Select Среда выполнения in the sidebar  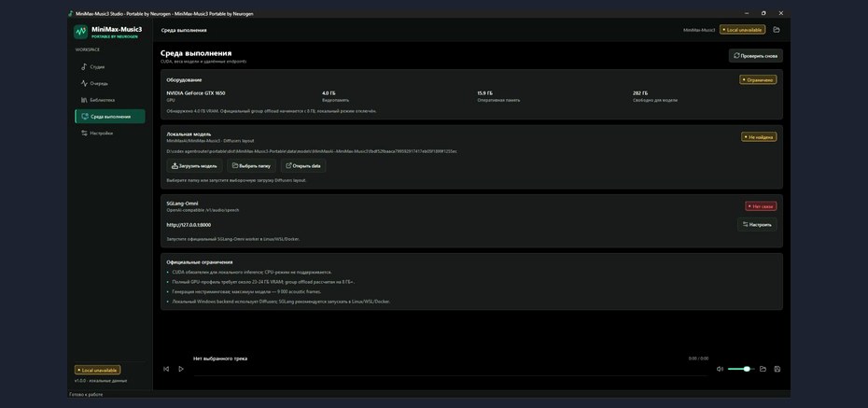[x=109, y=117]
